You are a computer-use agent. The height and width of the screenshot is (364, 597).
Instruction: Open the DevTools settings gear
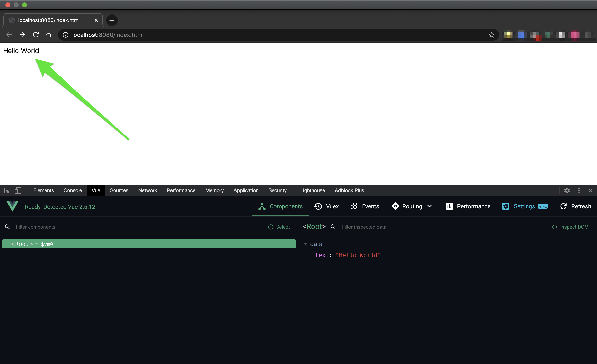click(567, 190)
